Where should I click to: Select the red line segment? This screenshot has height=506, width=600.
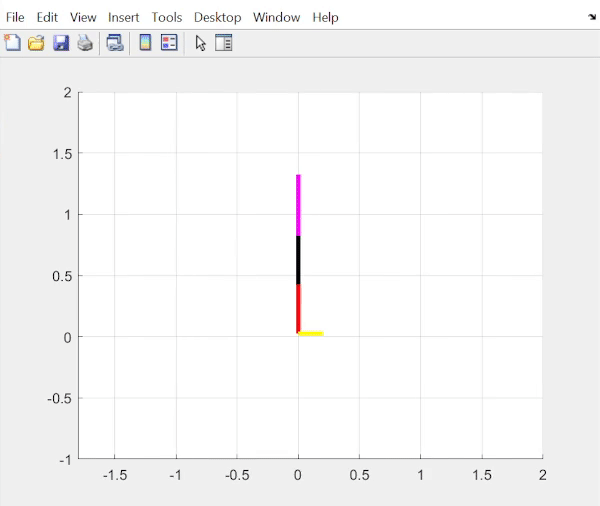point(298,308)
